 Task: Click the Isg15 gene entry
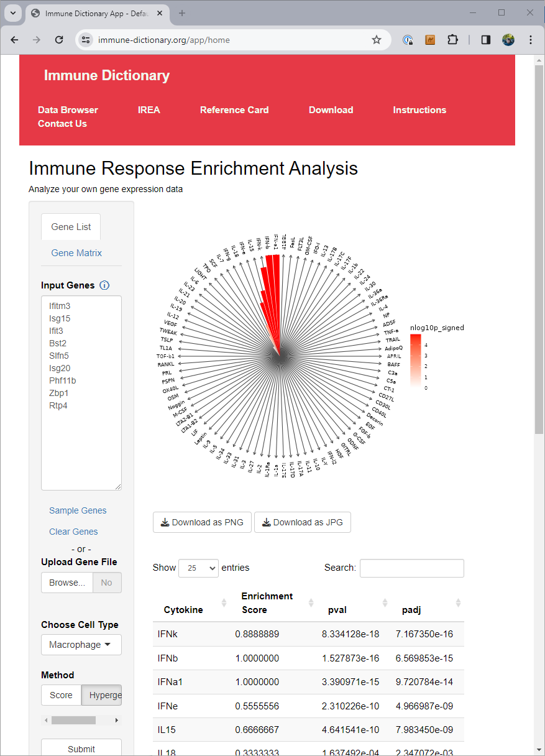click(x=60, y=318)
